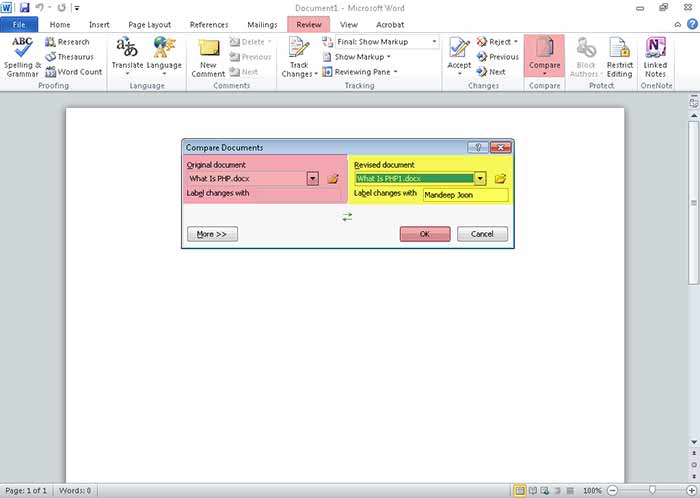Click Page: 1 of 1 in status bar
Image resolution: width=700 pixels, height=498 pixels.
(26, 491)
